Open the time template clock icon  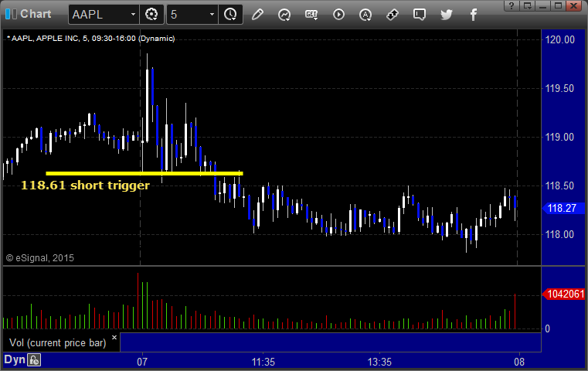click(x=230, y=15)
